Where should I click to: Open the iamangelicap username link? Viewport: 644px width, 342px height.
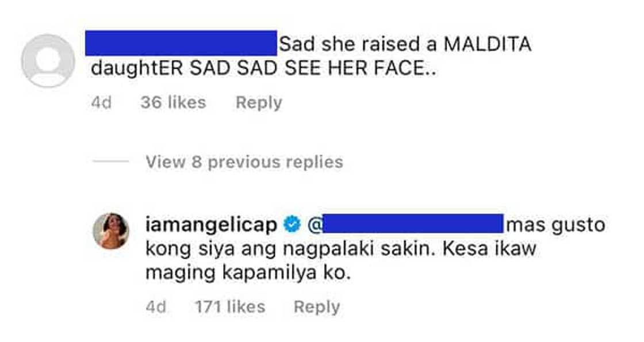coord(211,224)
